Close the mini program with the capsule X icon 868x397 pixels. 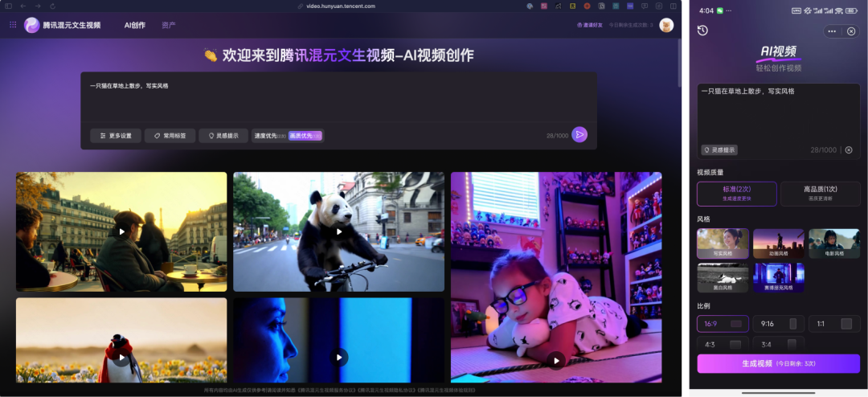coord(851,31)
